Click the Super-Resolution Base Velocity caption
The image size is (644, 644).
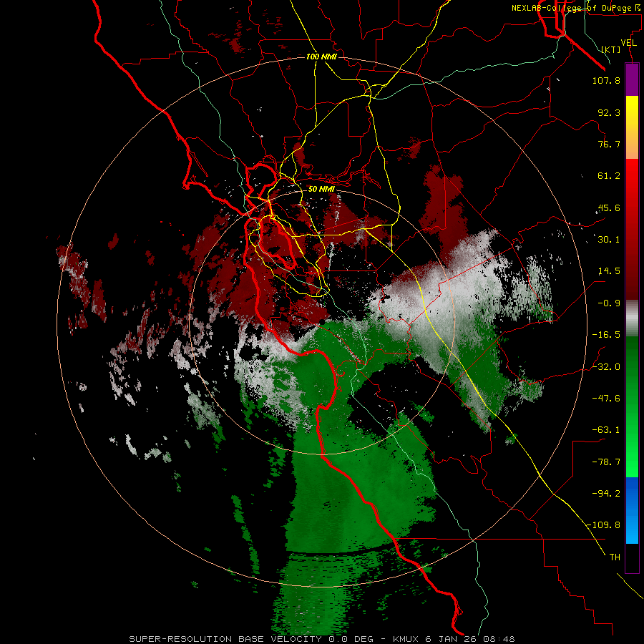pos(321,639)
